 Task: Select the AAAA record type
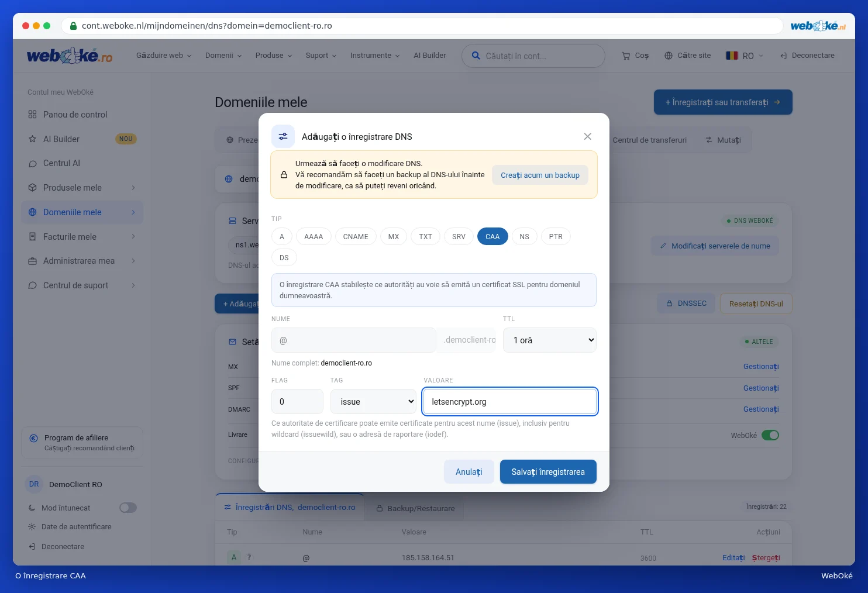click(314, 237)
